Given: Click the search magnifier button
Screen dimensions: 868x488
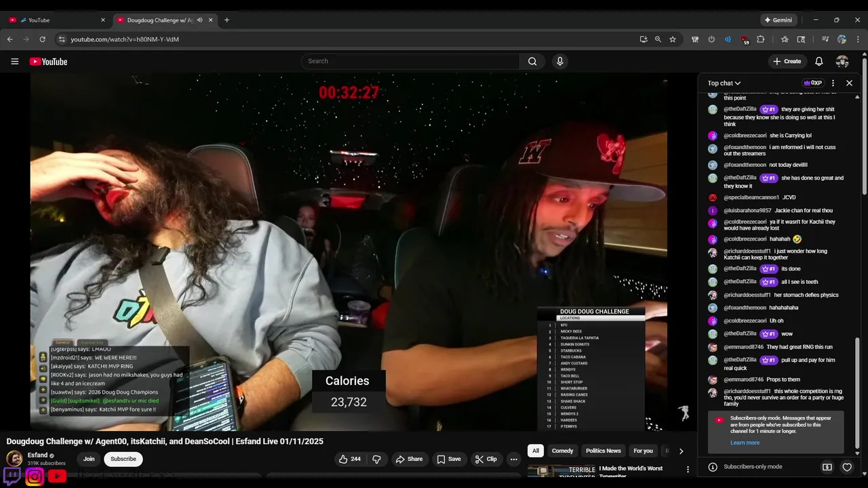Looking at the screenshot, I should pyautogui.click(x=532, y=62).
